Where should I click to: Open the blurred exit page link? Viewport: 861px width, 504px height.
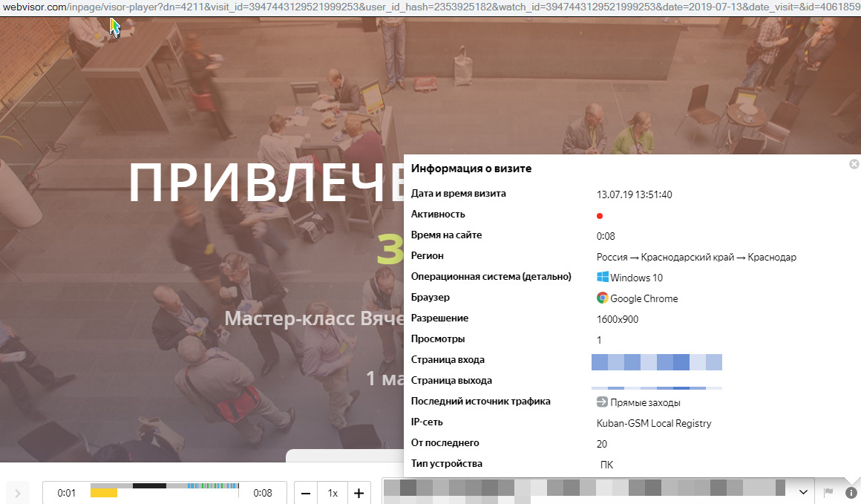coord(656,387)
